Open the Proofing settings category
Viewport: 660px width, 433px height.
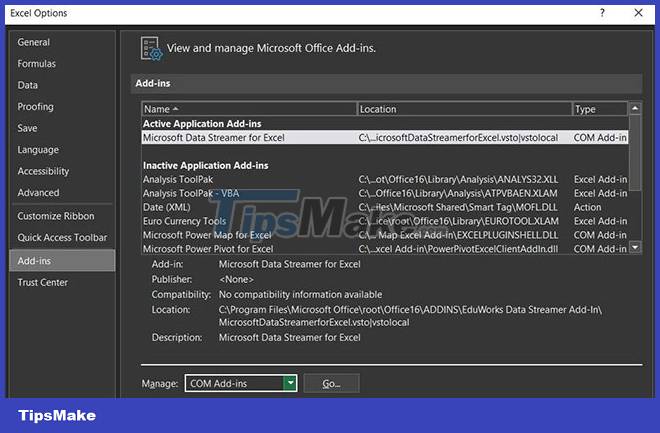(36, 107)
